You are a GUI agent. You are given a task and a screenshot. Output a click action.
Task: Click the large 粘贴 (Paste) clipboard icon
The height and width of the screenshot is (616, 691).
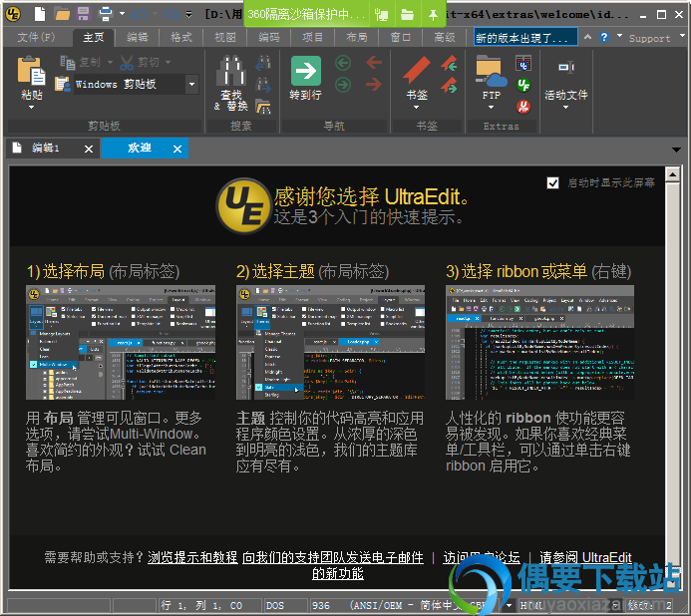[x=31, y=70]
